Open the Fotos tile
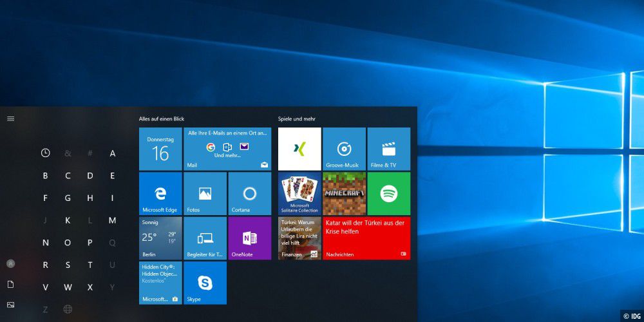 [205, 193]
